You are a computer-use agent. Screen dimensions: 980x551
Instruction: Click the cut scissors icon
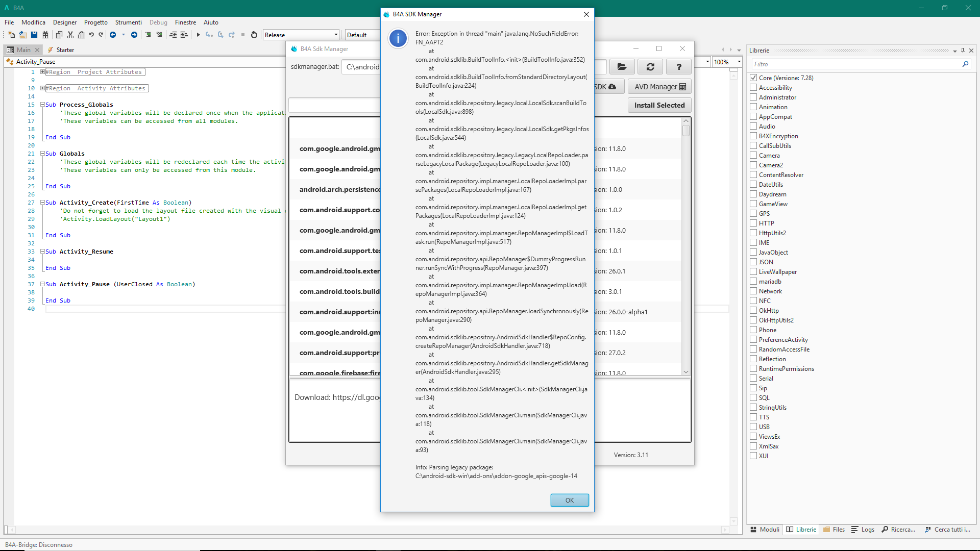(70, 35)
